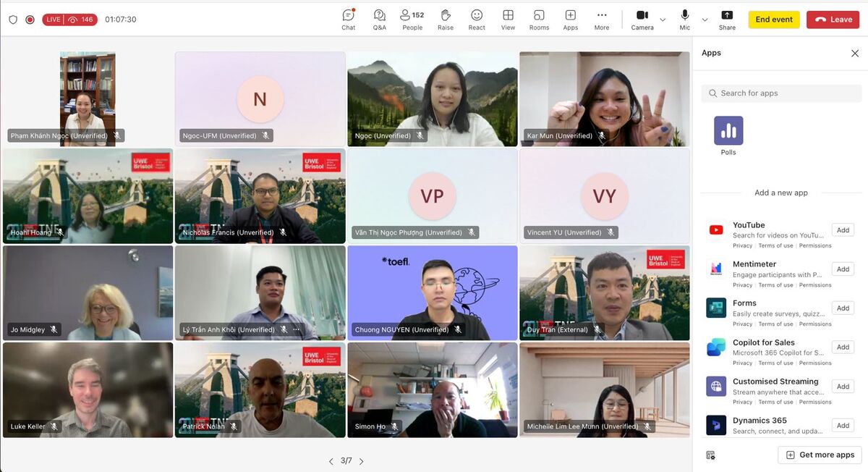
Task: Toggle the Apps panel from toolbar
Action: pyautogui.click(x=571, y=20)
